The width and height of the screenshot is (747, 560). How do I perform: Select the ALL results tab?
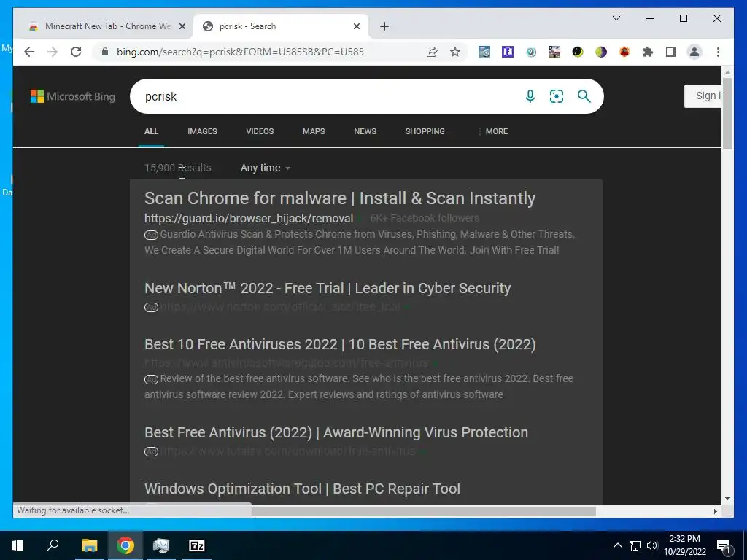tap(152, 131)
